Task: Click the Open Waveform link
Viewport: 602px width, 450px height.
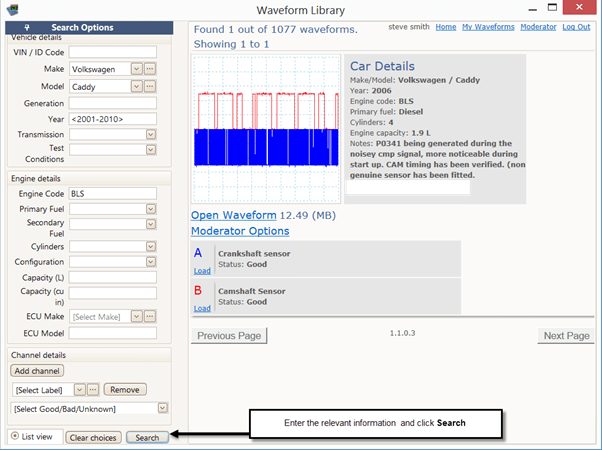Action: [233, 215]
